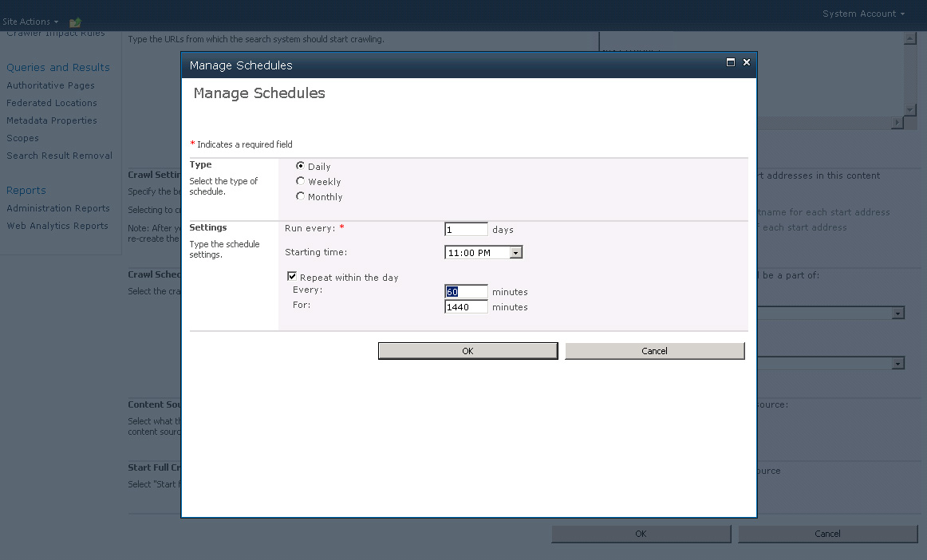Open the Starting time dropdown
927x560 pixels.
[516, 253]
